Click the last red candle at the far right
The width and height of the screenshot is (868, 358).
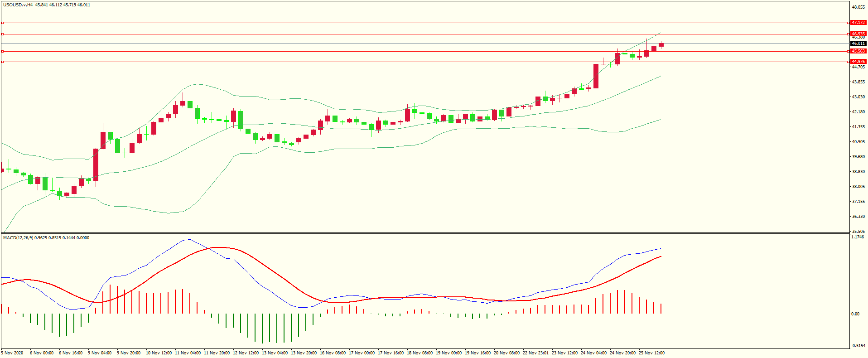pyautogui.click(x=661, y=45)
